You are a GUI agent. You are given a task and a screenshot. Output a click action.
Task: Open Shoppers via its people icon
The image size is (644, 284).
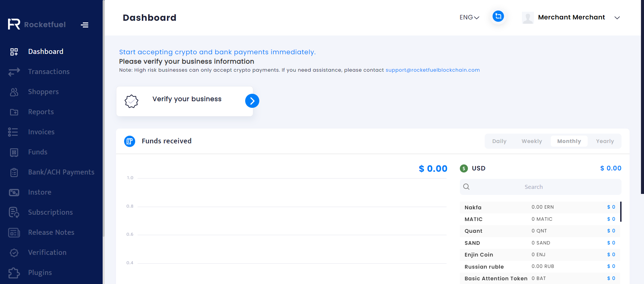pos(14,92)
